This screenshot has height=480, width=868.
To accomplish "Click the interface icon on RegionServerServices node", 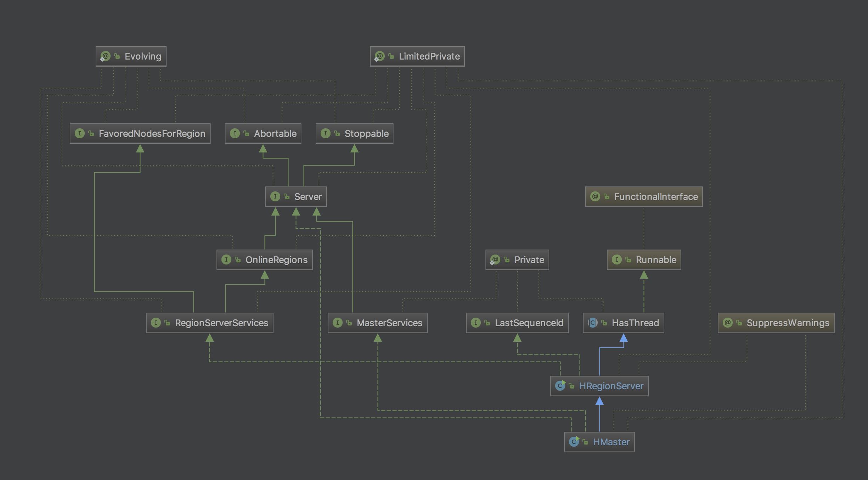I will coord(156,323).
